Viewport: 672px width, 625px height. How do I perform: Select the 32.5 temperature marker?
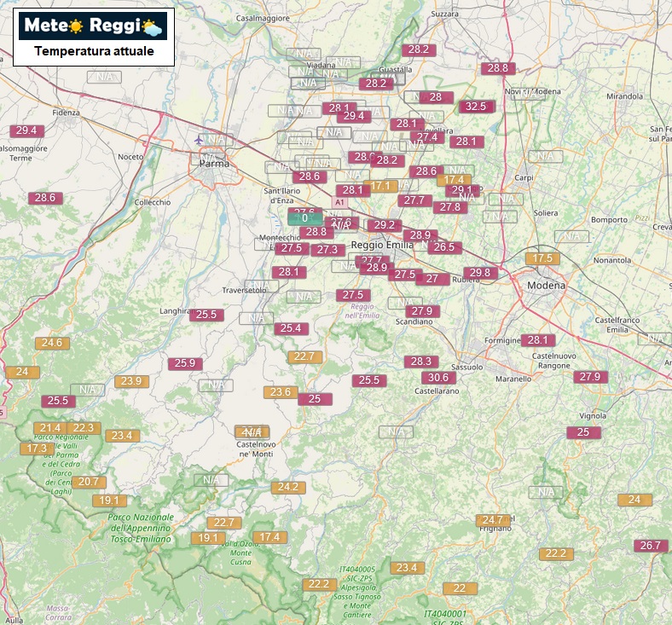(x=476, y=107)
